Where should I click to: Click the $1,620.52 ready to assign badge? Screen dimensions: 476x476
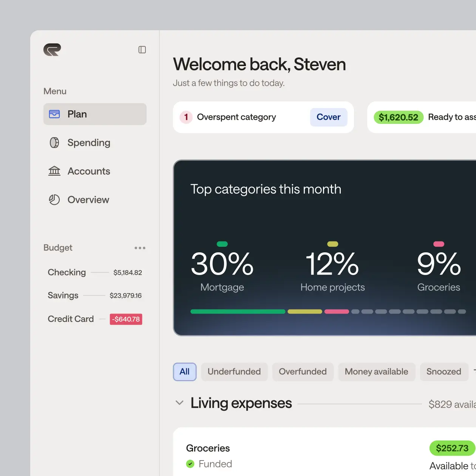(398, 117)
